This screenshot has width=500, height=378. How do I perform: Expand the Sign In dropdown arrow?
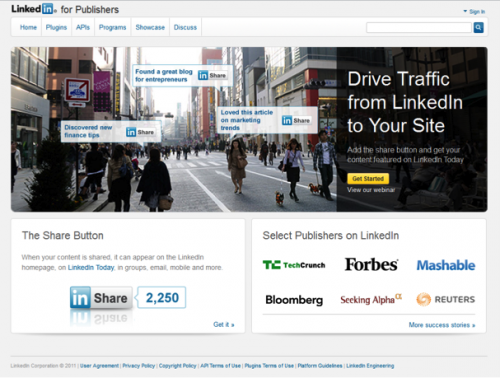[x=465, y=11]
